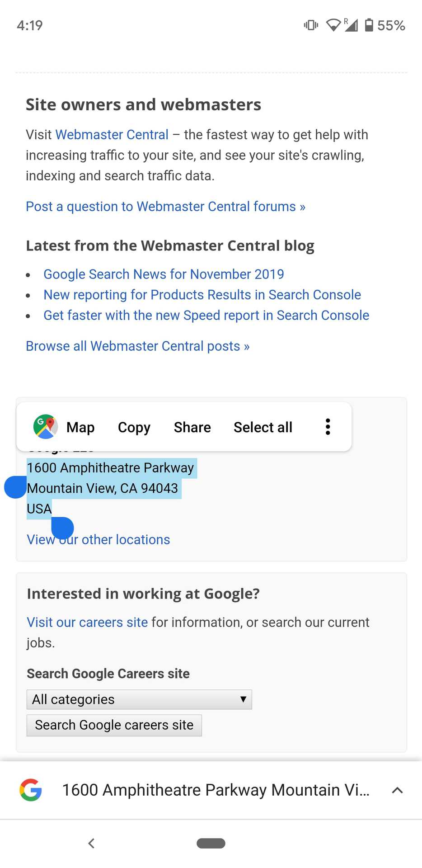Expand the bottom search panel chevron
422x868 pixels.
click(397, 790)
